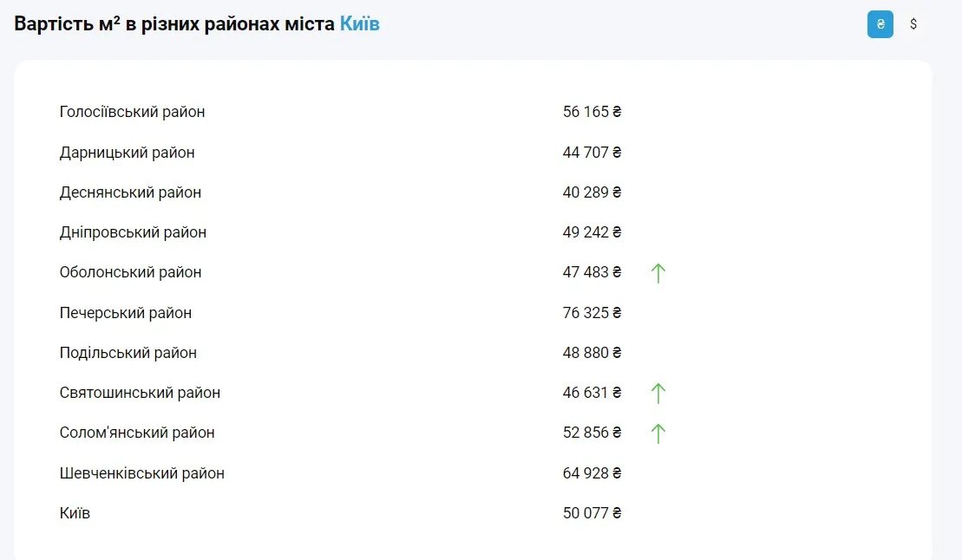Viewport: 962px width, 560px height.
Task: Select Дарницький район row label
Action: tap(128, 153)
